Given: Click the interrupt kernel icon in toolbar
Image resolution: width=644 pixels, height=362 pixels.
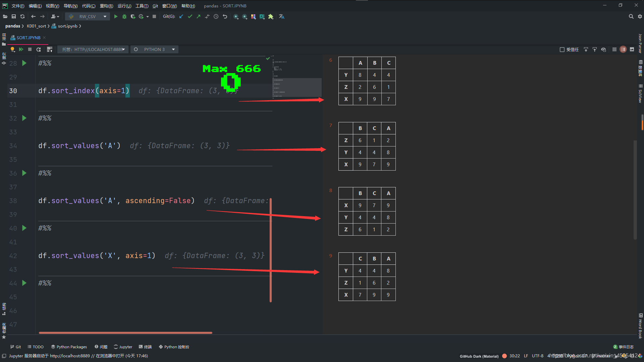Looking at the screenshot, I should (29, 49).
